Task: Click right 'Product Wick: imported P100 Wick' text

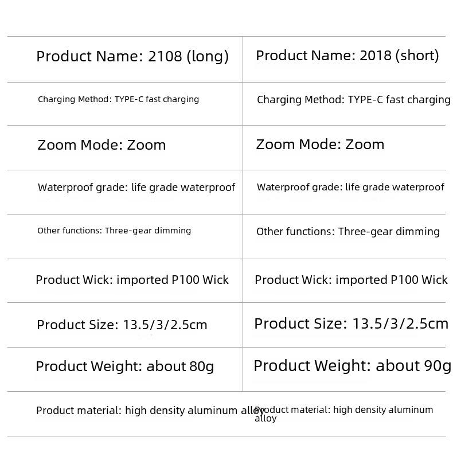Action: coord(351,280)
